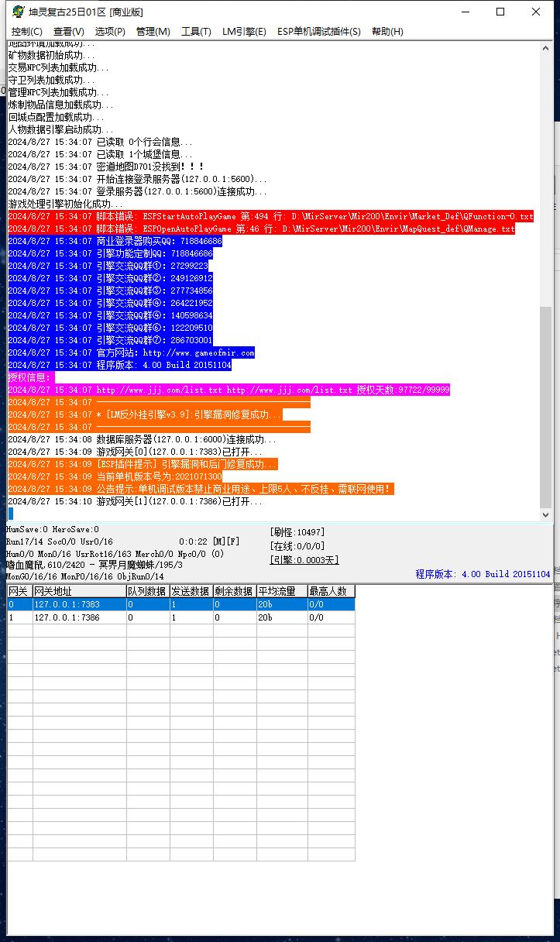560x942 pixels.
Task: Click the application icon in title bar
Action: (x=18, y=12)
